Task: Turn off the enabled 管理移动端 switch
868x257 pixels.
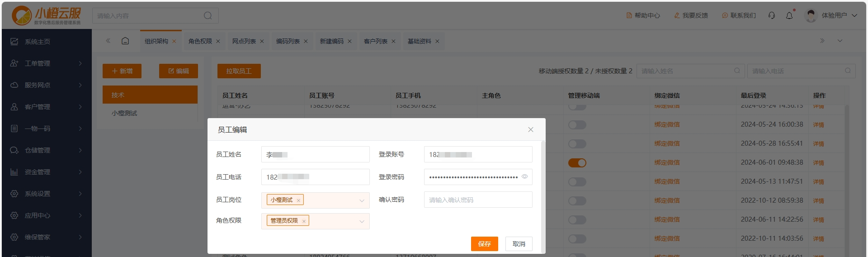Action: tap(577, 163)
